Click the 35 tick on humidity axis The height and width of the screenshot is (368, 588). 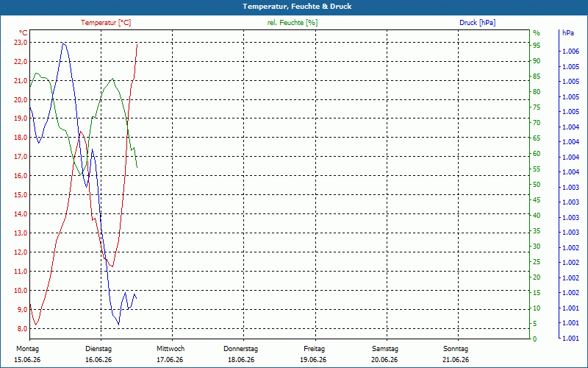click(537, 231)
